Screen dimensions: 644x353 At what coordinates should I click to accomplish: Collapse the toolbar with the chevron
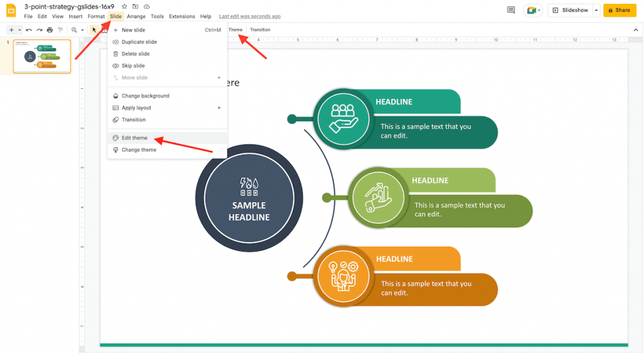point(635,30)
